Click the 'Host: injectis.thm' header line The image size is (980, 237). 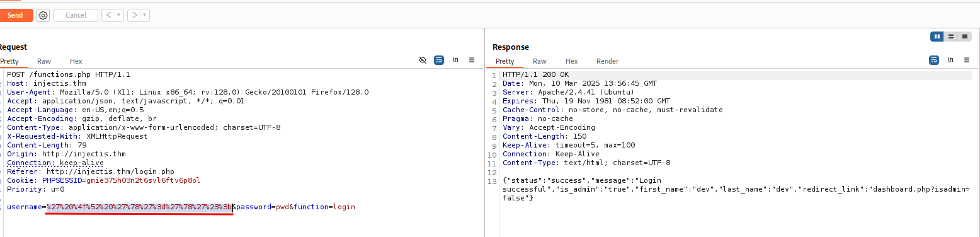47,83
